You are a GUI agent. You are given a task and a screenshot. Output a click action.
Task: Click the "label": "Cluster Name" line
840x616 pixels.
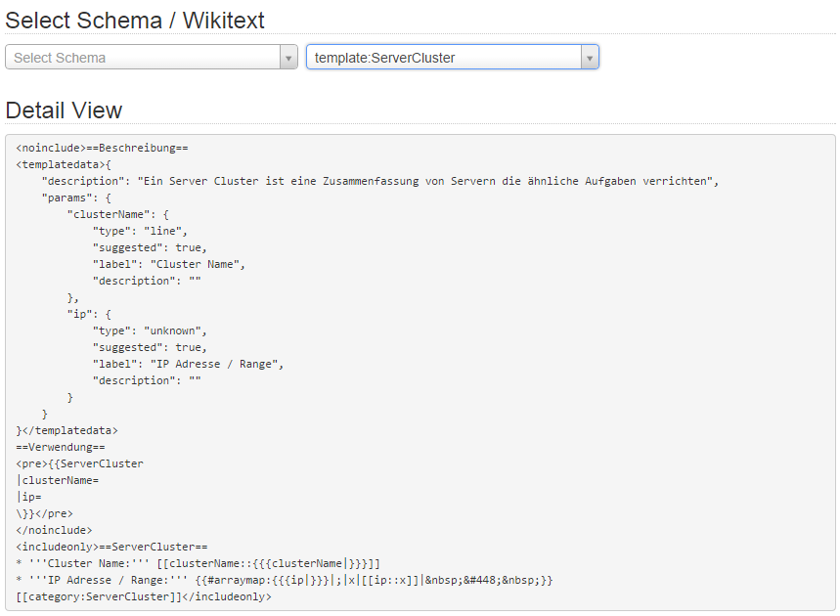[x=169, y=264]
